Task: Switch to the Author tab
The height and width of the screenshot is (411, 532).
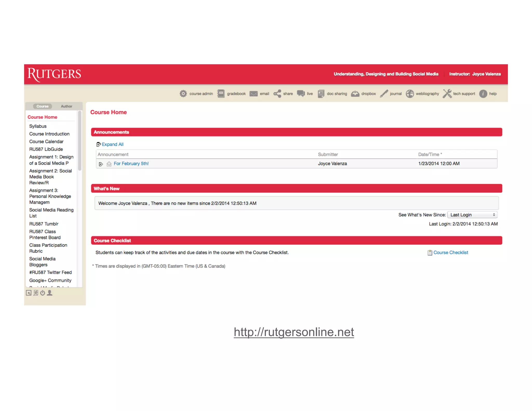Action: coord(66,106)
